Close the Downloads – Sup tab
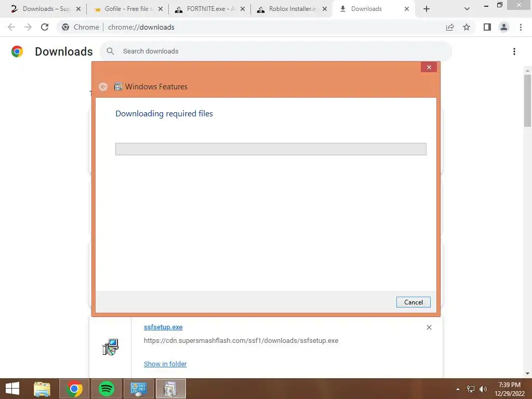The height and width of the screenshot is (399, 532). (x=78, y=9)
